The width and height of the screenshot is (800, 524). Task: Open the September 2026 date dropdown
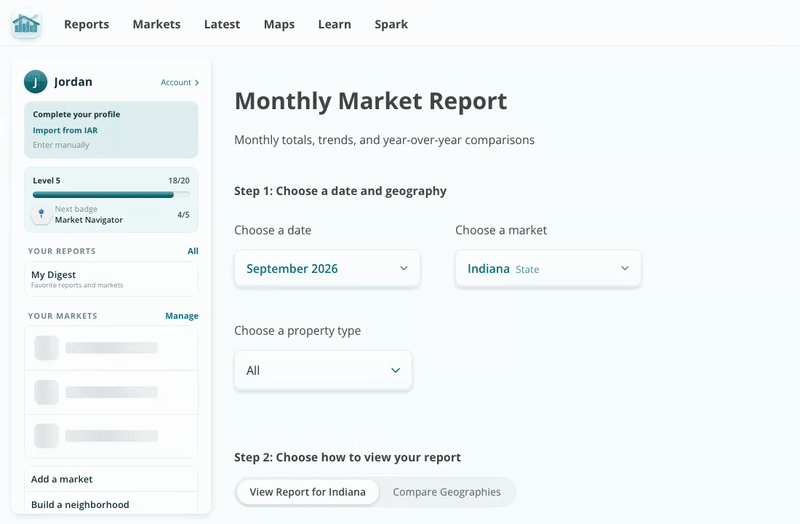[327, 268]
